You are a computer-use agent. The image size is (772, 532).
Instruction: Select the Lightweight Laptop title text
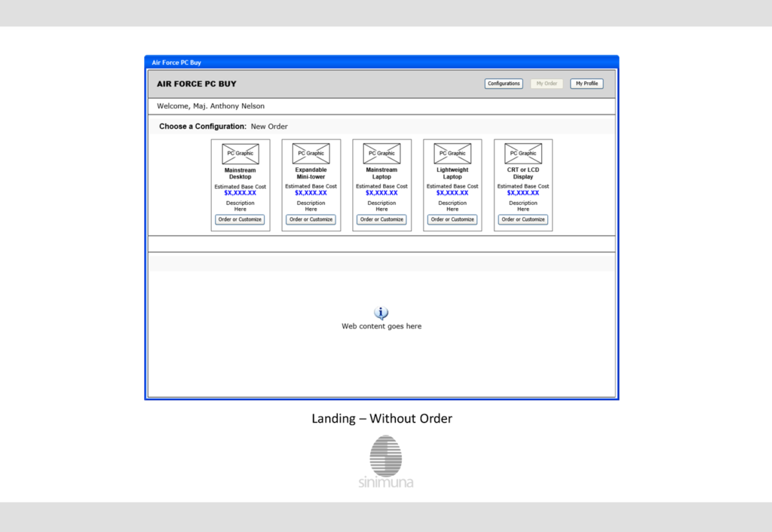click(452, 173)
